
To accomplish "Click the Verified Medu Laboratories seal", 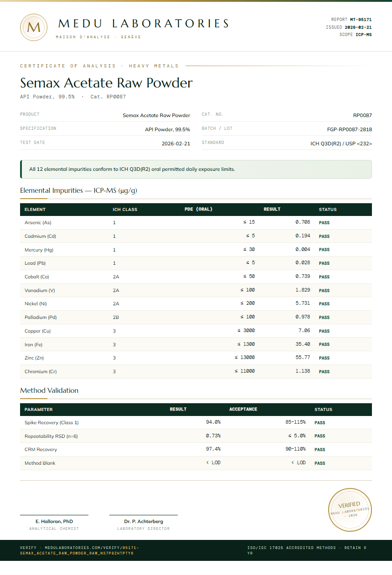I will pos(351,509).
